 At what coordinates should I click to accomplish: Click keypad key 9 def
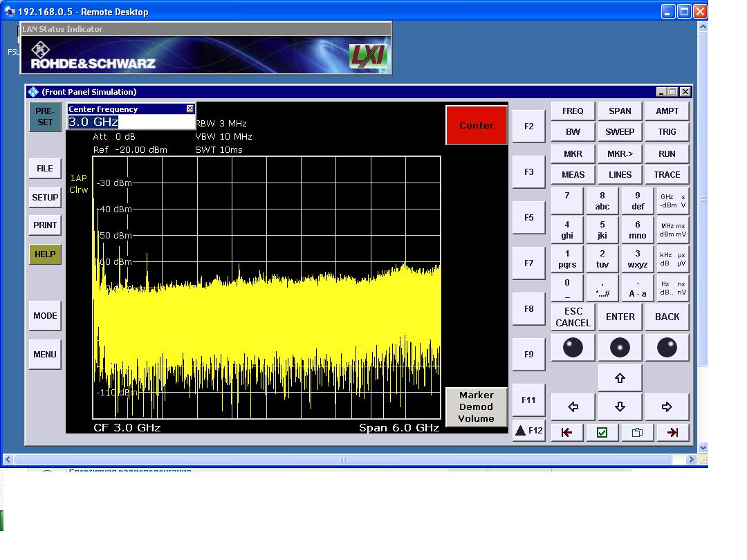pyautogui.click(x=638, y=200)
